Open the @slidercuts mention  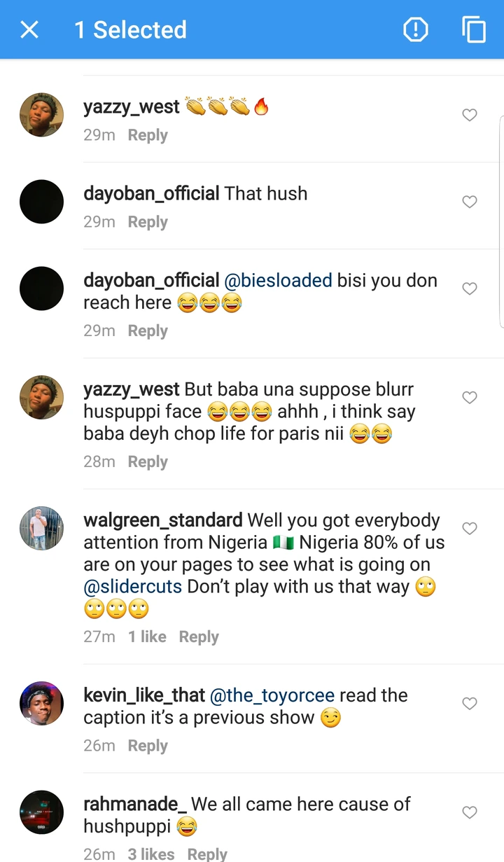coord(133,587)
